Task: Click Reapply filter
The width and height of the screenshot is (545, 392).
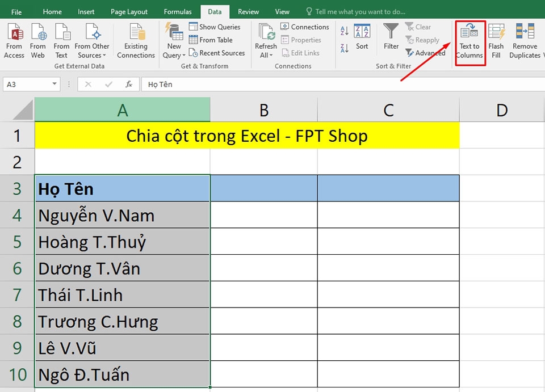Action: 422,40
